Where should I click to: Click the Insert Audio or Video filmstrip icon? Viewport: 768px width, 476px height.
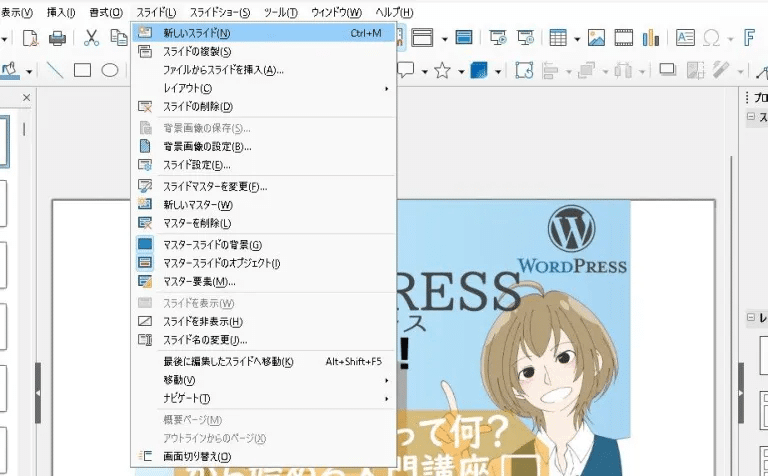pos(624,38)
